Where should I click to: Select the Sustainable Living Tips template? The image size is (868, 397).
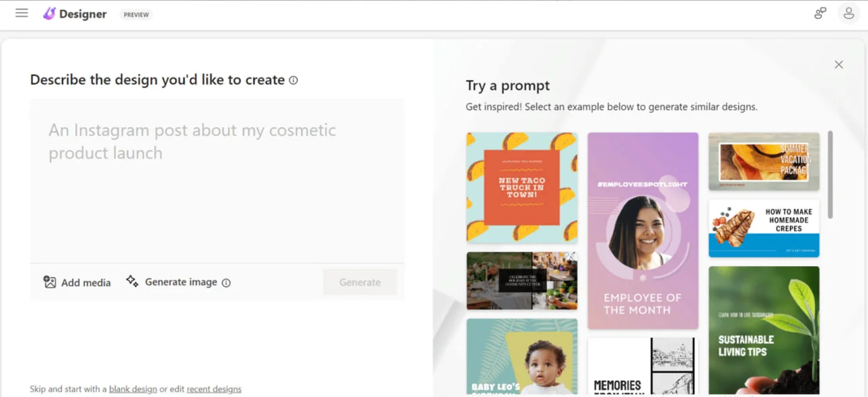point(764,330)
